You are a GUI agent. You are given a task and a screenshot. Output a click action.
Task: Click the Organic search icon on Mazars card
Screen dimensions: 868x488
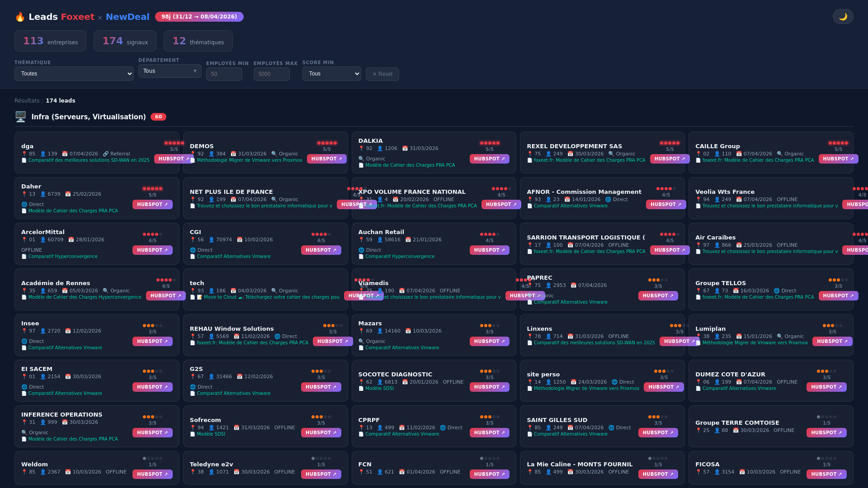coord(361,342)
